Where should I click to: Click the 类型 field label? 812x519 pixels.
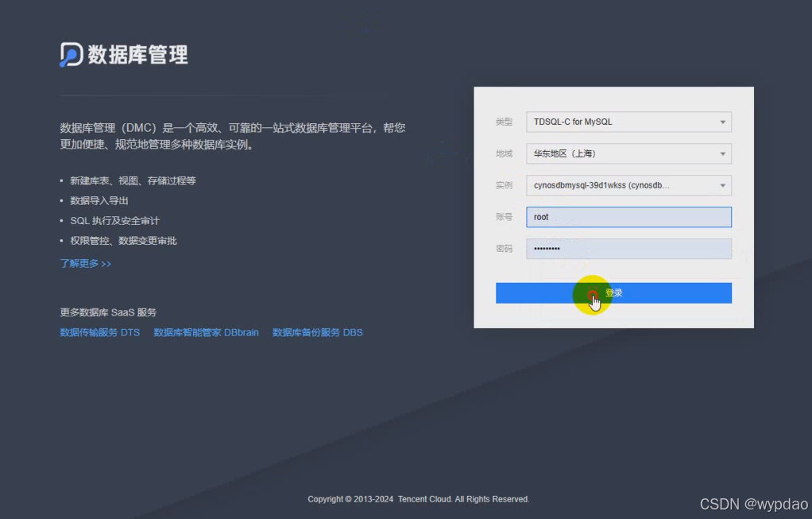click(504, 122)
